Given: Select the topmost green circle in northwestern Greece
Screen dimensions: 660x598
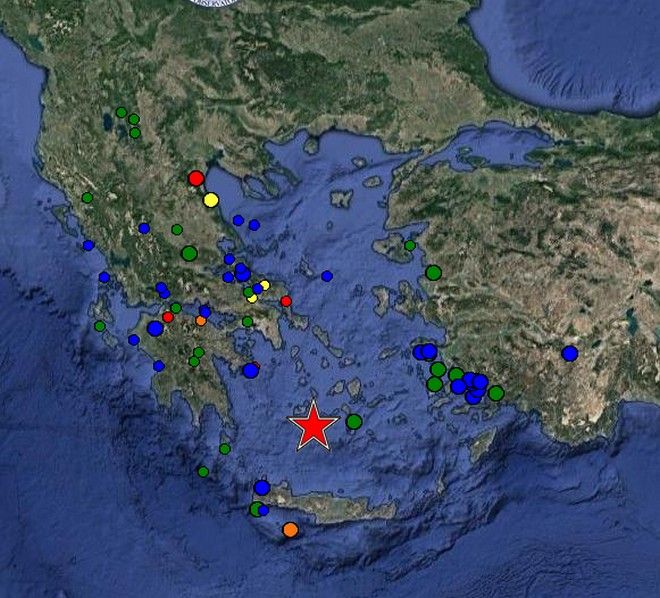Looking at the screenshot, I should click(121, 112).
